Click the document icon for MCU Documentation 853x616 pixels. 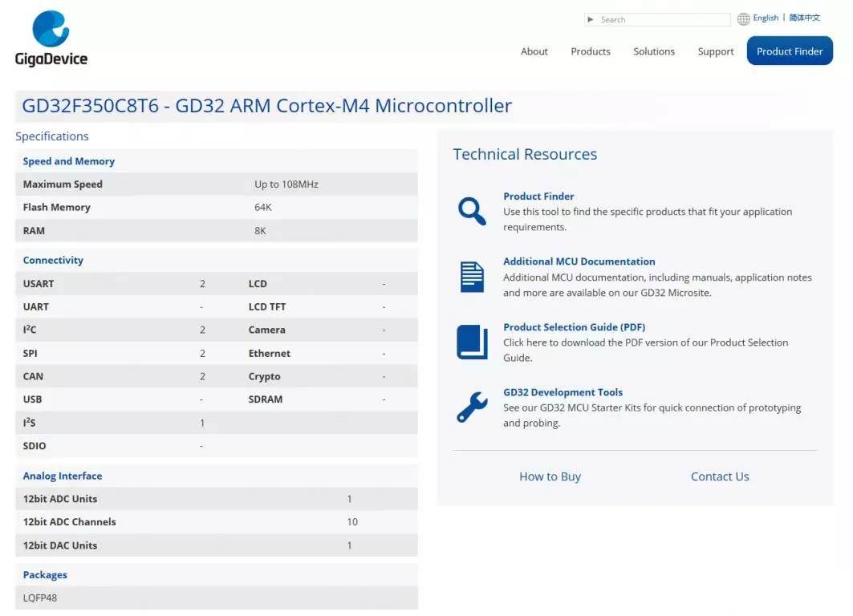point(472,277)
